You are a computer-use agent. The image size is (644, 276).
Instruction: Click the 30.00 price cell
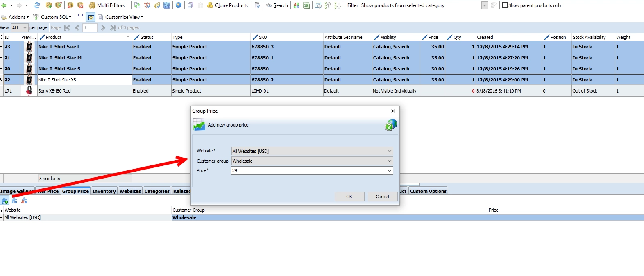pos(433,69)
